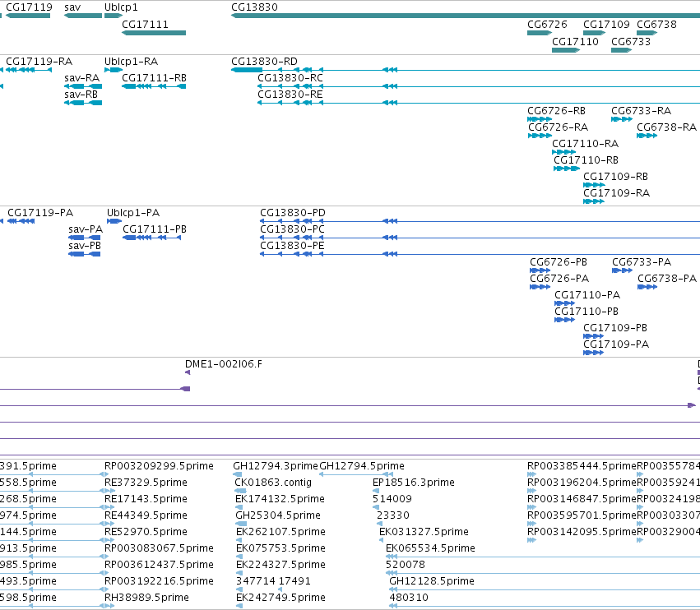Screen dimensions: 700x610
Task: Click the CG17111 gene bar
Action: (x=154, y=33)
